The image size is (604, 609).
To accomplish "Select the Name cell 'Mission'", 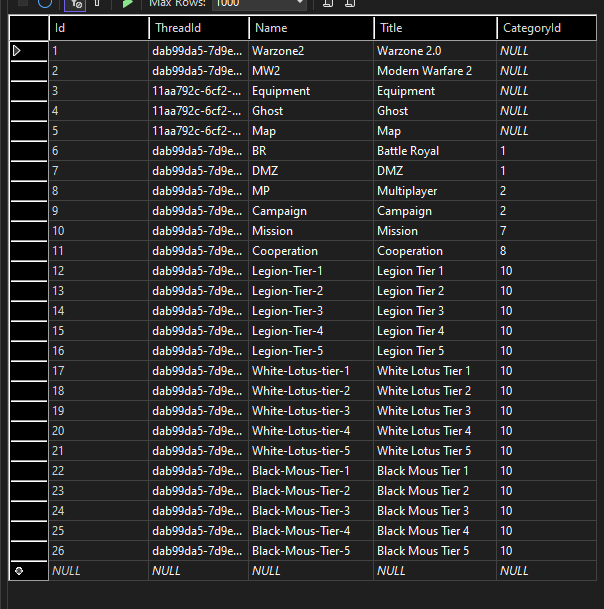I will coord(311,231).
